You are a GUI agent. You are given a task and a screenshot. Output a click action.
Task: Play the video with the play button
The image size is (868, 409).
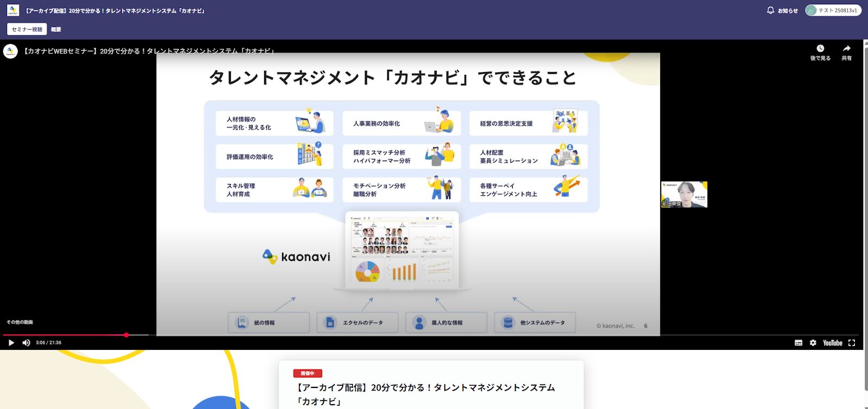(11, 343)
